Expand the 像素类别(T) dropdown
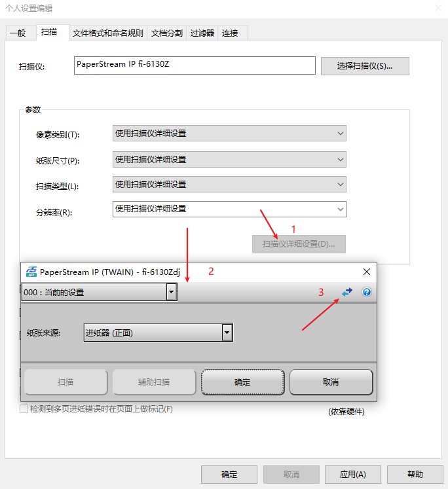Screen dimensions: 448x489 click(x=229, y=134)
